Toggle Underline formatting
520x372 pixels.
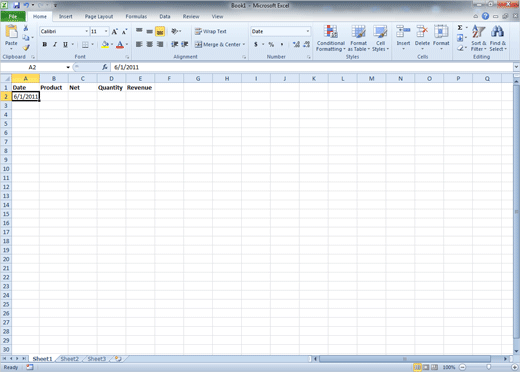point(65,44)
